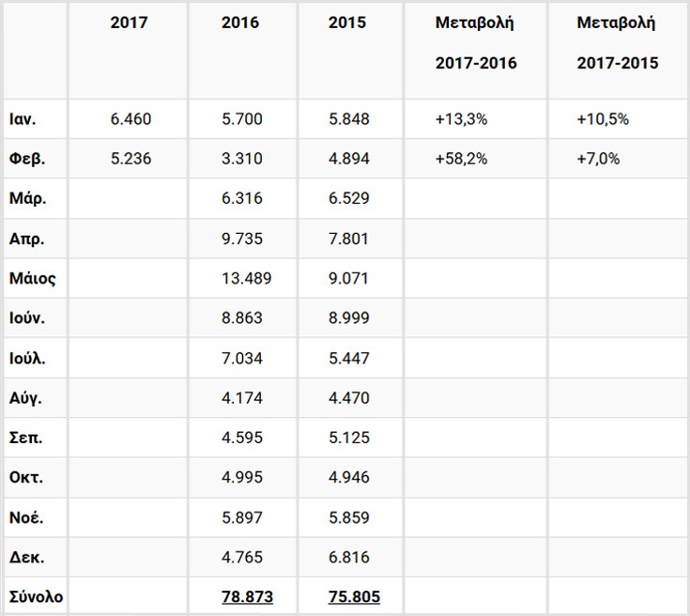Click the Ιαν. row label

tap(22, 119)
